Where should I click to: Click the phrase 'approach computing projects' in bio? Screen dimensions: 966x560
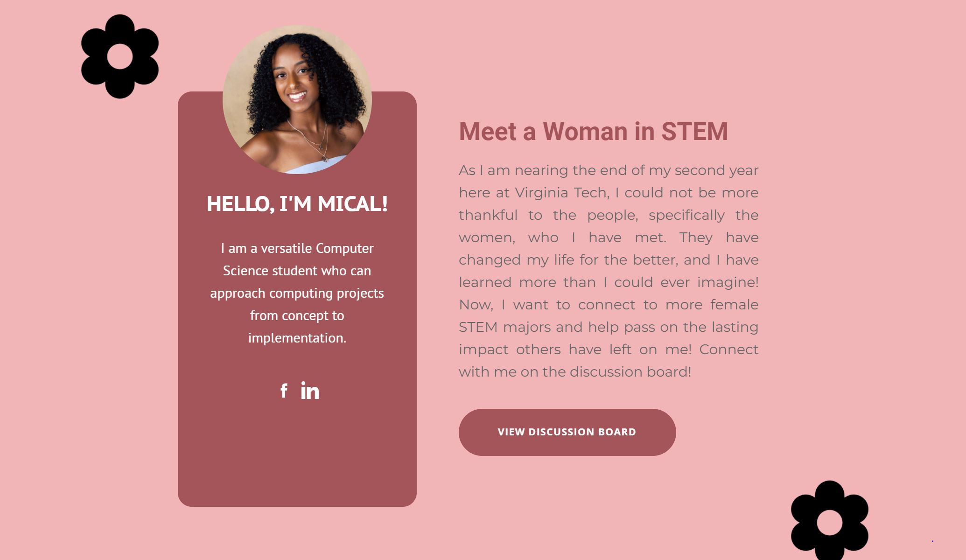point(297,293)
